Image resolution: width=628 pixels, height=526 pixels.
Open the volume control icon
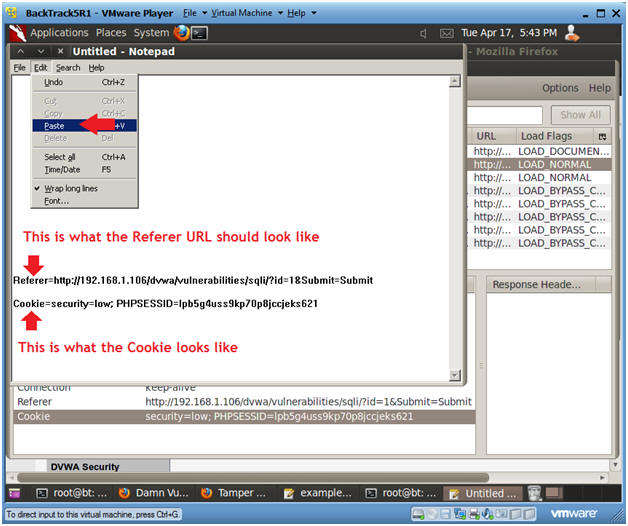[x=423, y=34]
